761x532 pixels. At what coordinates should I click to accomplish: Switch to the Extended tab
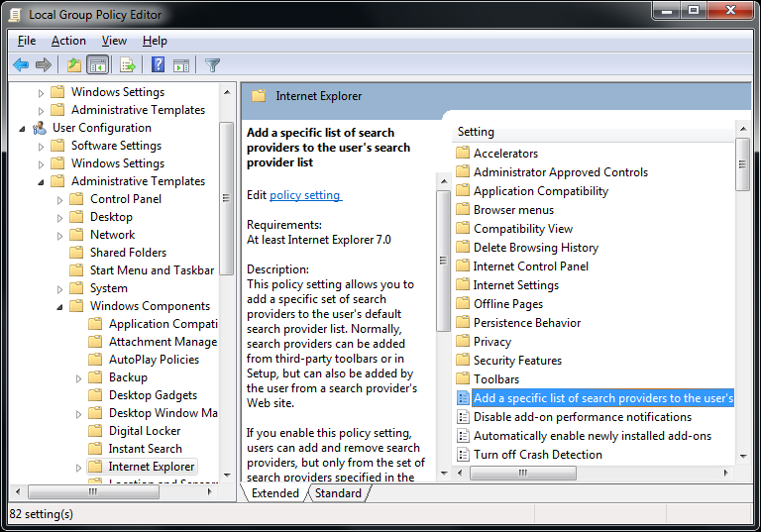tap(275, 493)
